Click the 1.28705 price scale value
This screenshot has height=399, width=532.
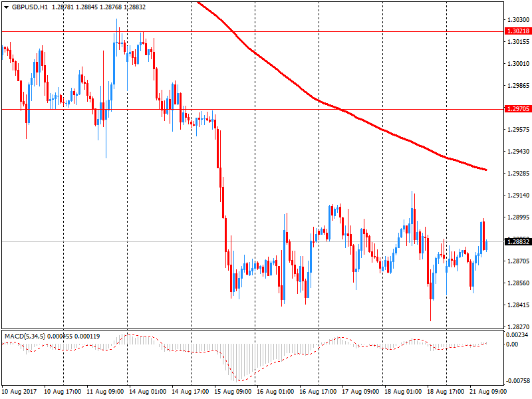[518, 261]
